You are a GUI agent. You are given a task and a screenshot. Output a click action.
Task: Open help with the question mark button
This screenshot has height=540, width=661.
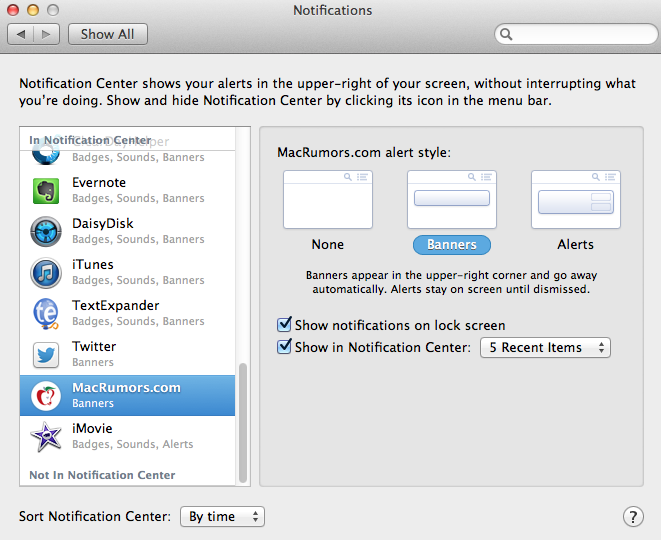(633, 516)
